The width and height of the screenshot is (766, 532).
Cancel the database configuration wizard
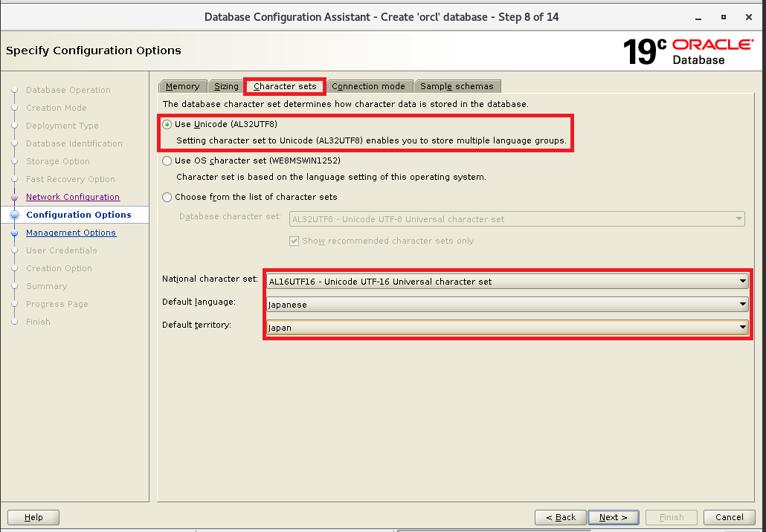coord(729,517)
